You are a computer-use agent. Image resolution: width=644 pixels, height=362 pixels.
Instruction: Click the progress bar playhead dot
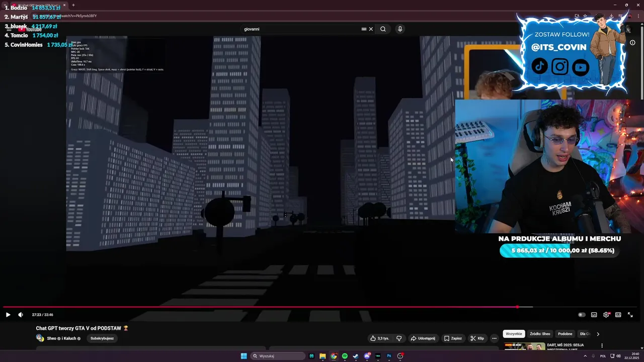pos(517,307)
